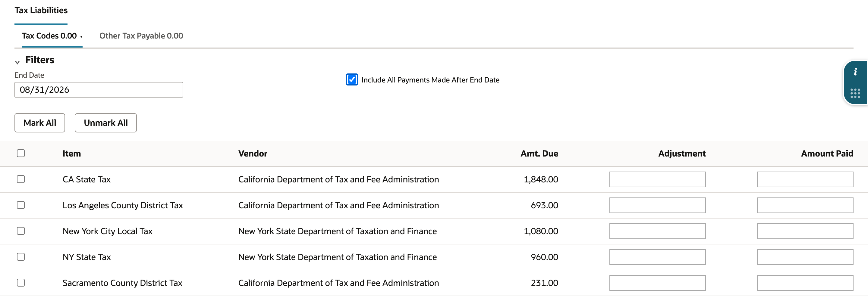Click Amount Paid field for CA State Tax

[805, 179]
